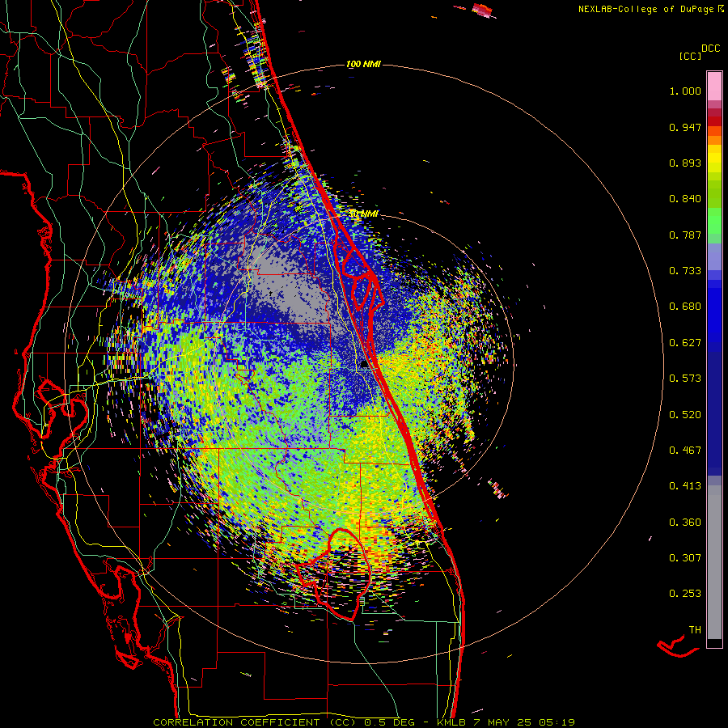Pick the red swatch on the color bar
Viewport: 728px width, 728px height.
(714, 121)
